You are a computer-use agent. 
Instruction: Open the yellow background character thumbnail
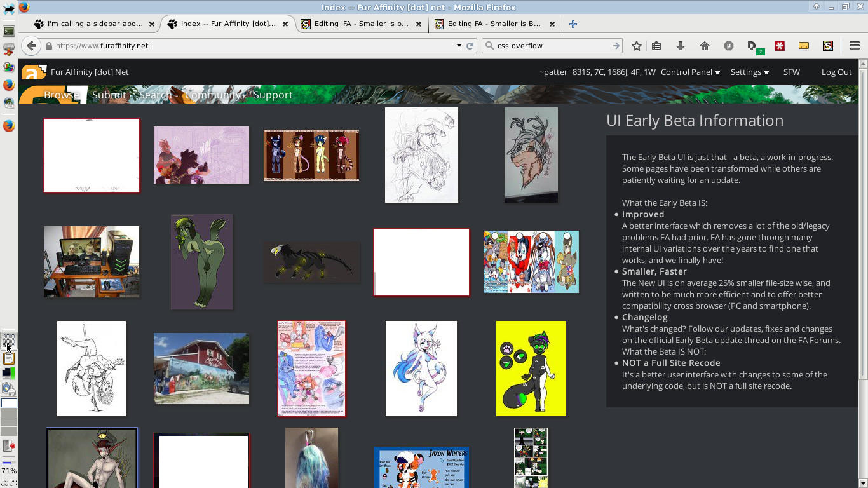(531, 369)
